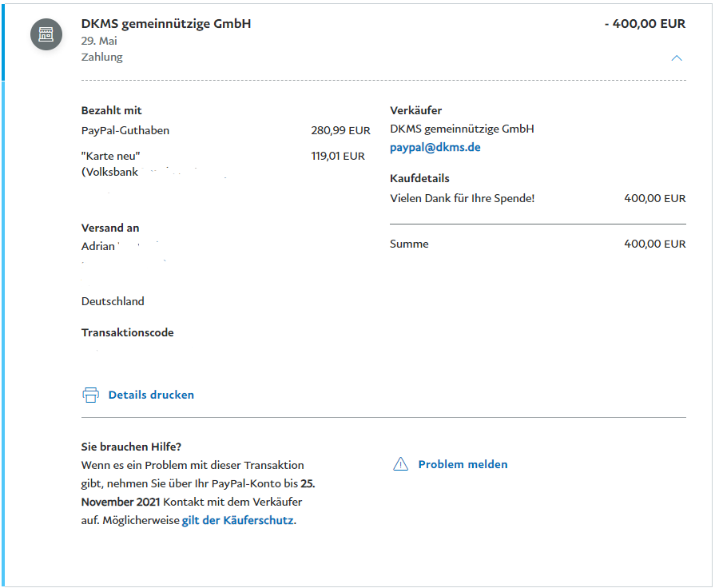Click the Deutschland address line
Screen dimensions: 715x588
pyautogui.click(x=113, y=301)
